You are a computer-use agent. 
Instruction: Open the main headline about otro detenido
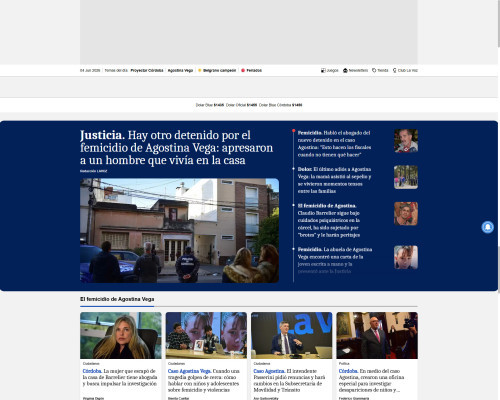point(177,148)
